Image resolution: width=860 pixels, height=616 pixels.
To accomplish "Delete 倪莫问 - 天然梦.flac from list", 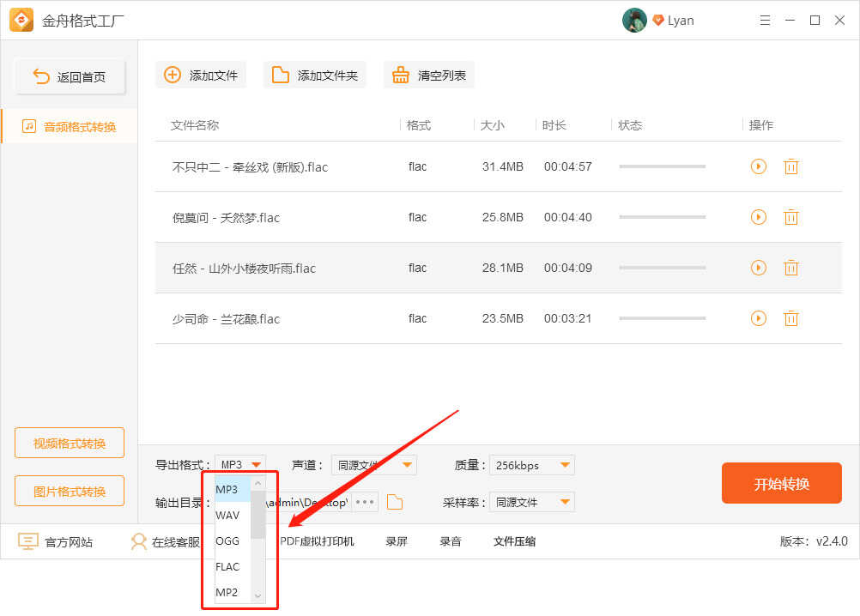I will 790,217.
